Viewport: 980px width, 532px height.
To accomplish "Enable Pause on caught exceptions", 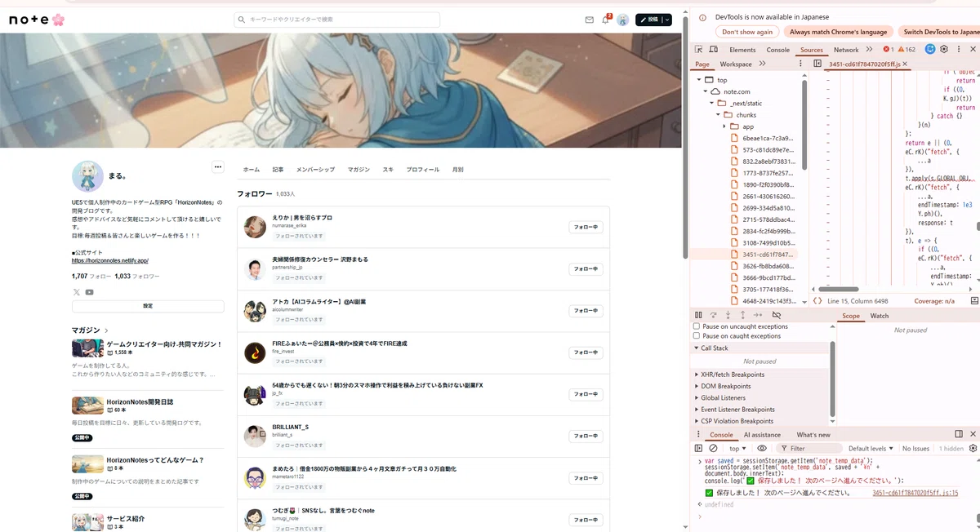I will point(697,336).
